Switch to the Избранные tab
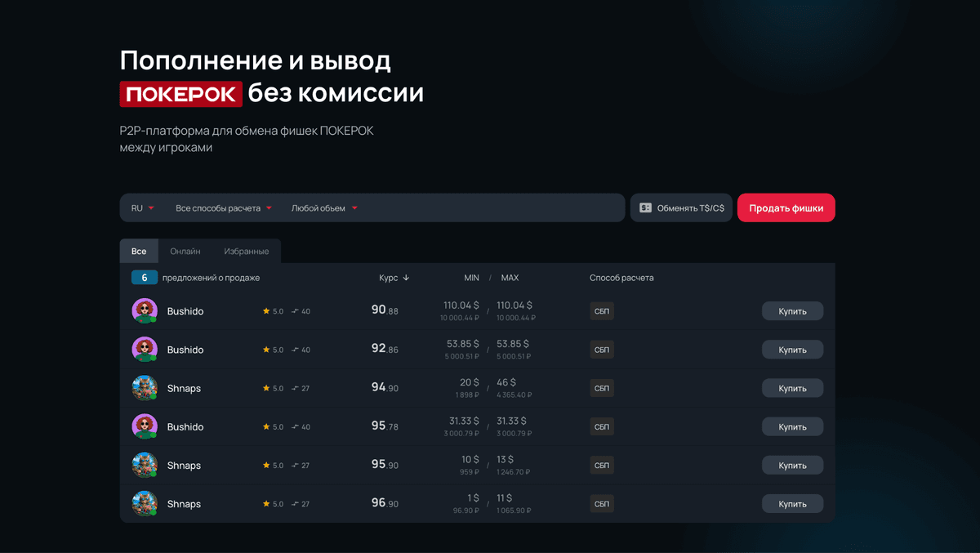Screen dimensions: 980x553 (246, 252)
